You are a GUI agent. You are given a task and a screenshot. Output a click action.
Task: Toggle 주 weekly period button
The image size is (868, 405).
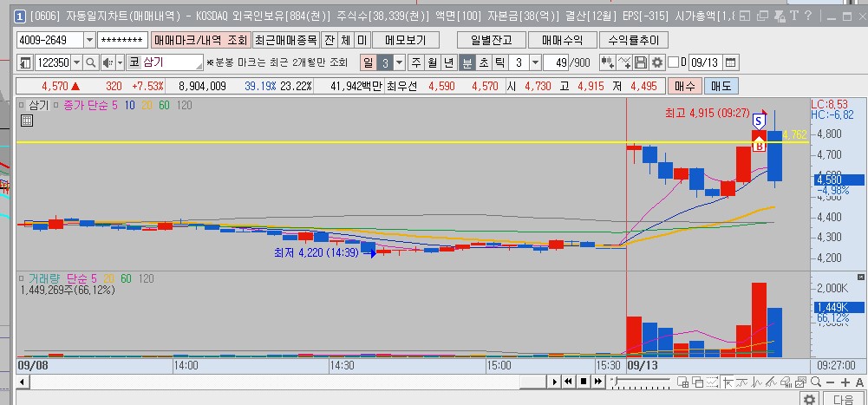click(x=415, y=62)
